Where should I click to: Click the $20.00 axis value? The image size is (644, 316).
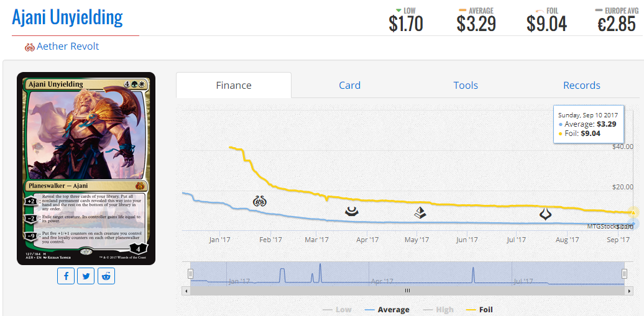click(x=623, y=187)
